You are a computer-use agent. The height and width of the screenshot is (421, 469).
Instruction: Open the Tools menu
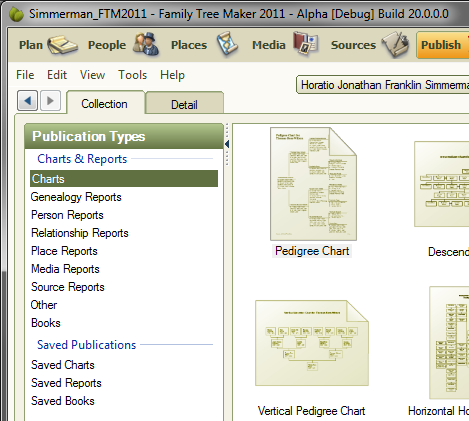tap(133, 75)
